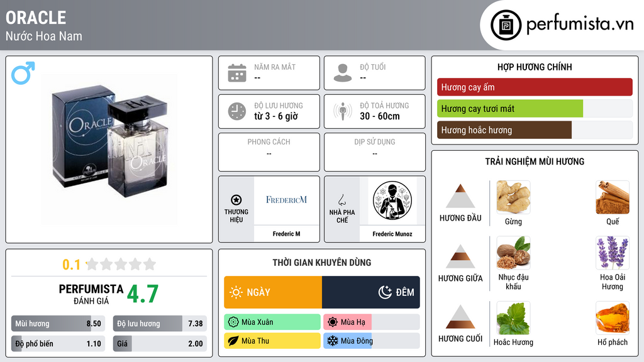Viewport: 644px width, 362px height.
Task: Select the Ngày daytime segment
Action: point(273,292)
